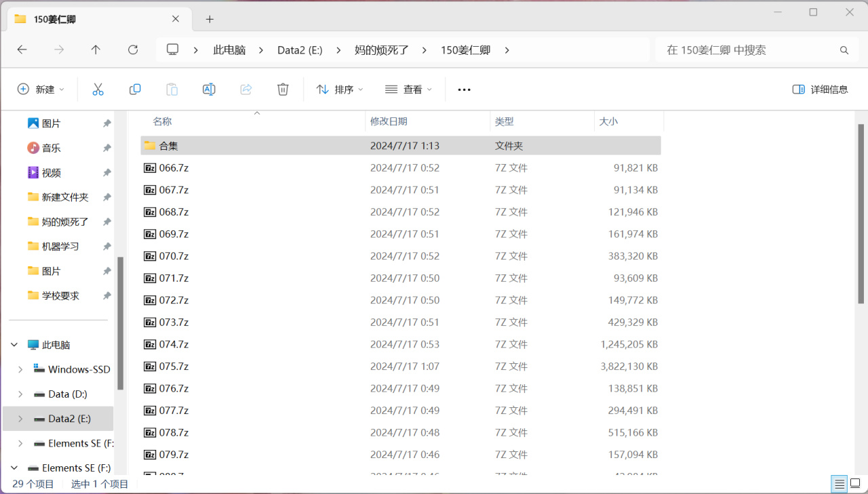The image size is (868, 494).
Task: Click the Cut scissors icon
Action: (x=98, y=89)
